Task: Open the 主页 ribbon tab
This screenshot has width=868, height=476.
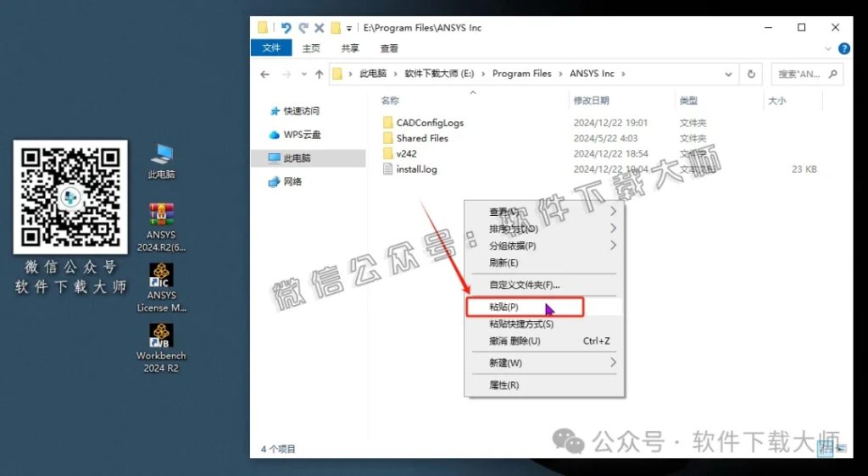Action: (311, 48)
